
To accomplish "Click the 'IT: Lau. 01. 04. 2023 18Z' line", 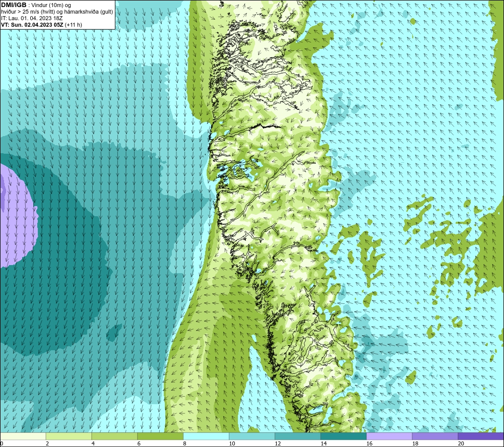I will [32, 18].
